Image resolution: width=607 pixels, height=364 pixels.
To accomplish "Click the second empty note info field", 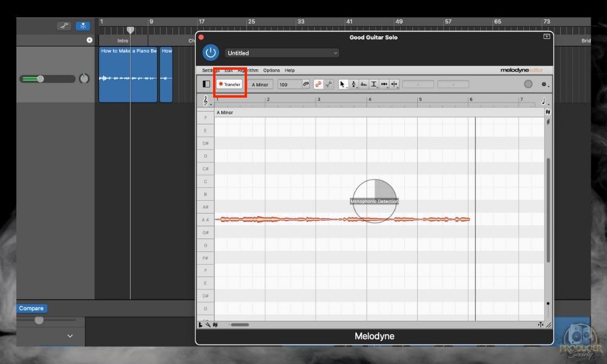I will 453,84.
